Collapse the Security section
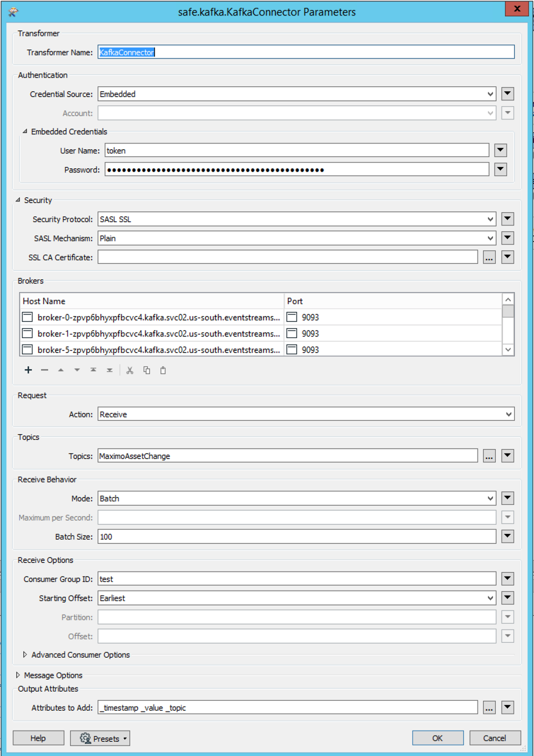This screenshot has width=534, height=756. coord(18,200)
